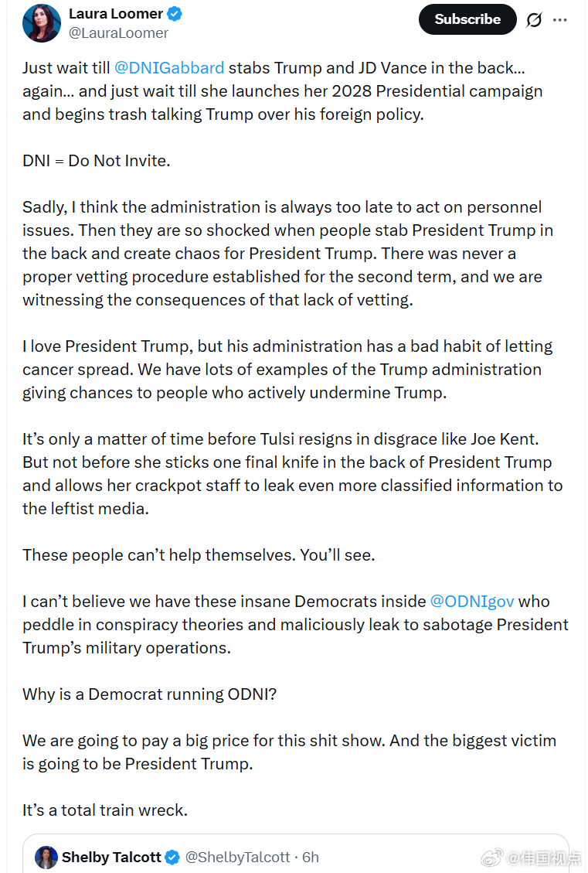The width and height of the screenshot is (588, 873).
Task: Click the Shelby Talcott name in quoted post
Action: pos(111,858)
